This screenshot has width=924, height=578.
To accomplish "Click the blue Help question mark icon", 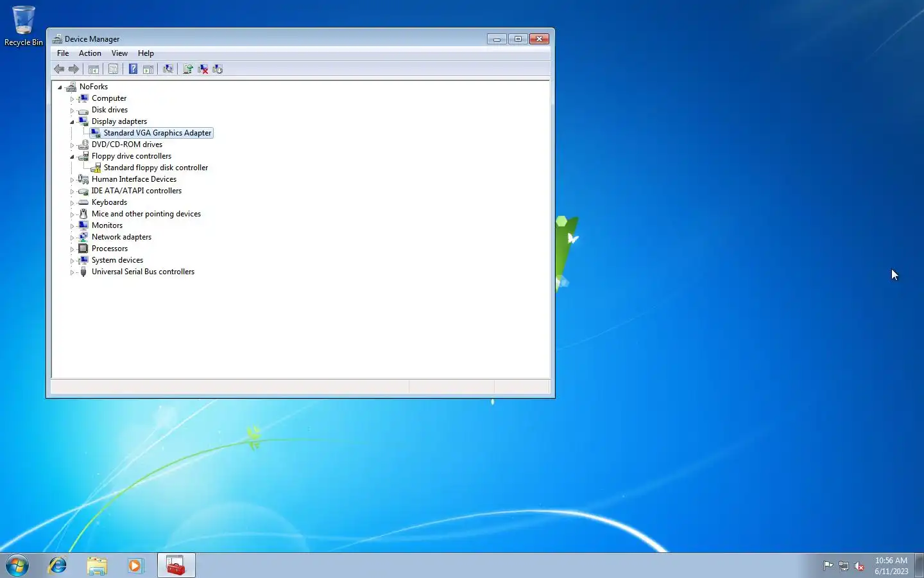I will pos(133,69).
